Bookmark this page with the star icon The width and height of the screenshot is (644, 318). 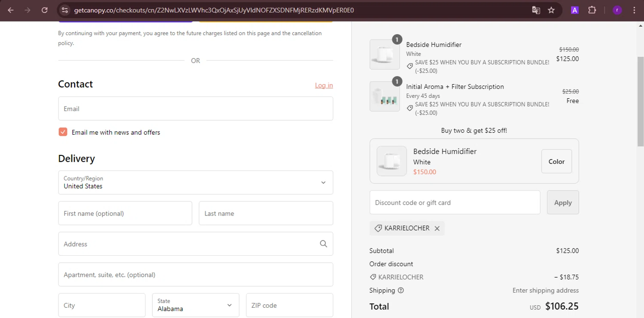point(551,10)
